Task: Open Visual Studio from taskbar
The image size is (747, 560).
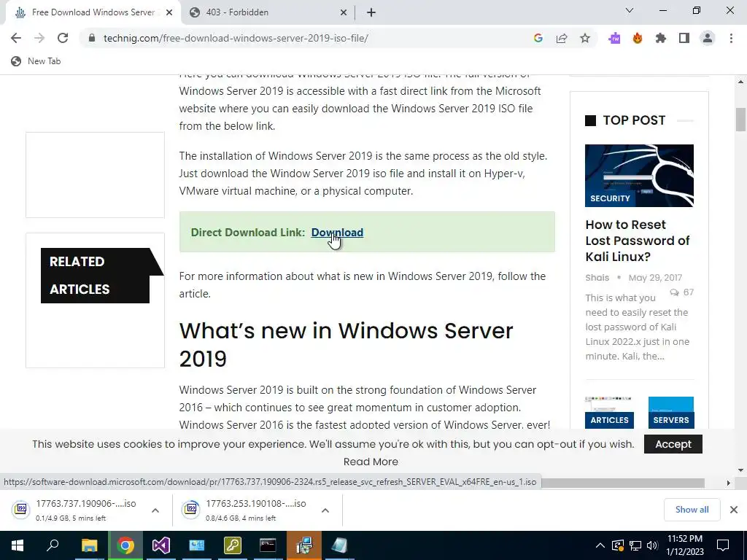Action: pyautogui.click(x=161, y=545)
